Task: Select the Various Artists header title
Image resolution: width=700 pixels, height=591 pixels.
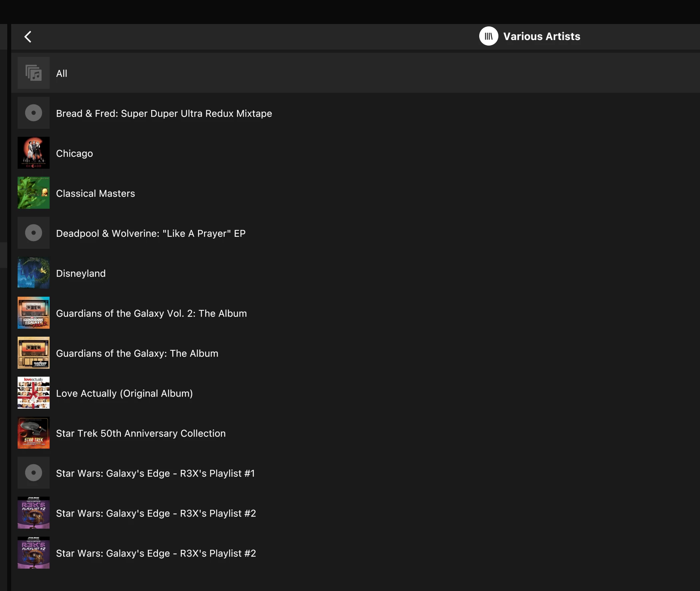Action: point(542,36)
